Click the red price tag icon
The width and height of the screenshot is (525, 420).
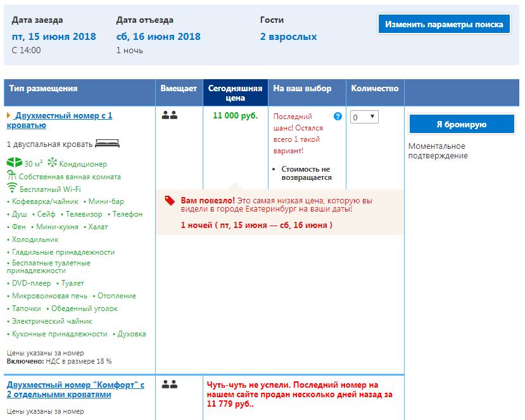(x=170, y=201)
